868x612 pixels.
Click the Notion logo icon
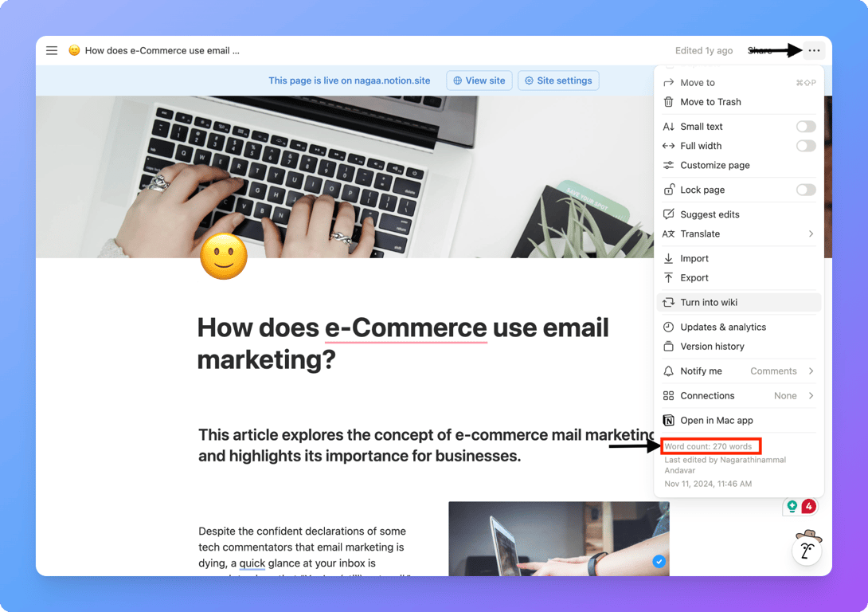pyautogui.click(x=669, y=421)
